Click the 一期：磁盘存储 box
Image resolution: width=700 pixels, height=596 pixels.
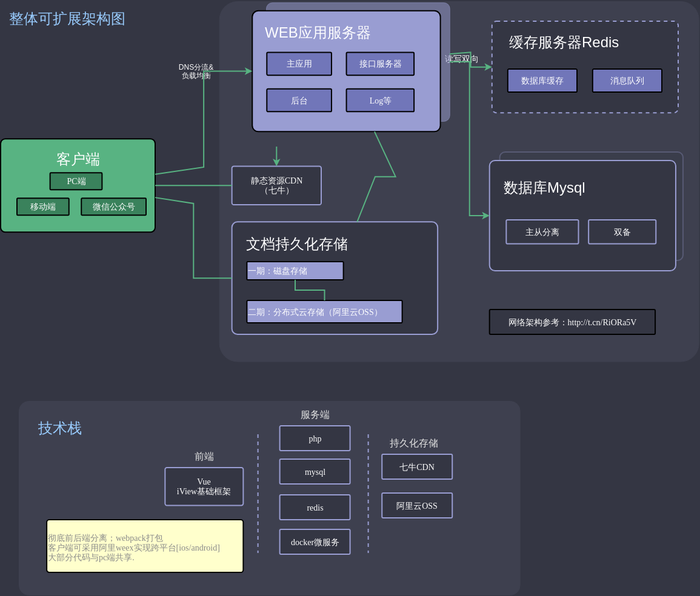(x=295, y=271)
